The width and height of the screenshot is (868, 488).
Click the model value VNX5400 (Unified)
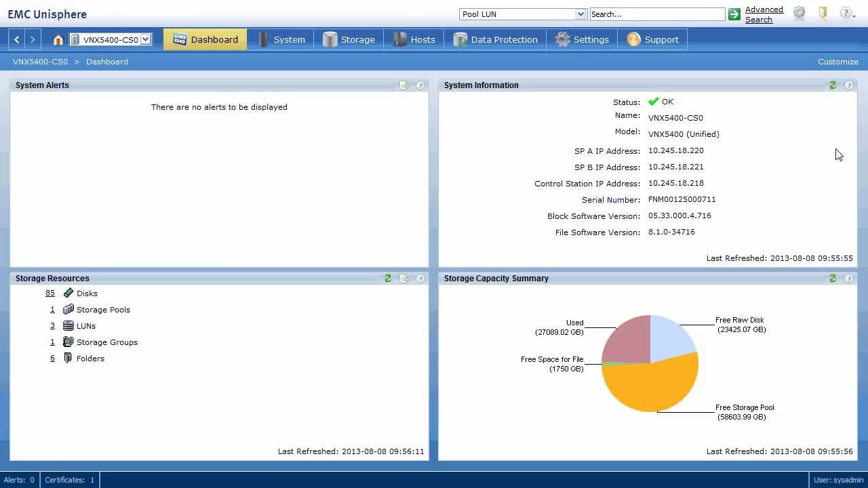pos(684,134)
